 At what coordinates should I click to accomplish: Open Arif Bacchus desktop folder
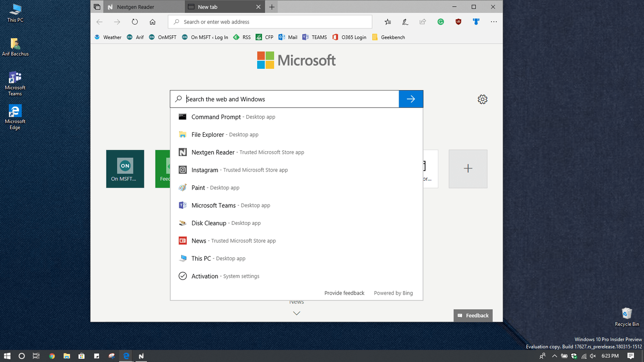tap(15, 47)
